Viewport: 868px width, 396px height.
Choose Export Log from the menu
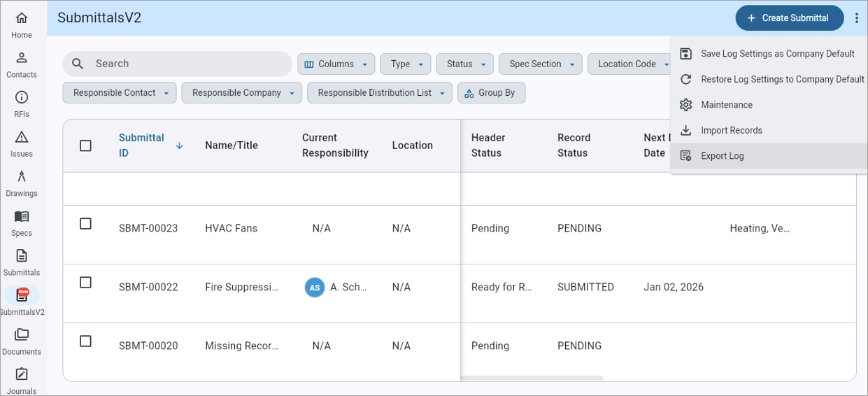769,156
